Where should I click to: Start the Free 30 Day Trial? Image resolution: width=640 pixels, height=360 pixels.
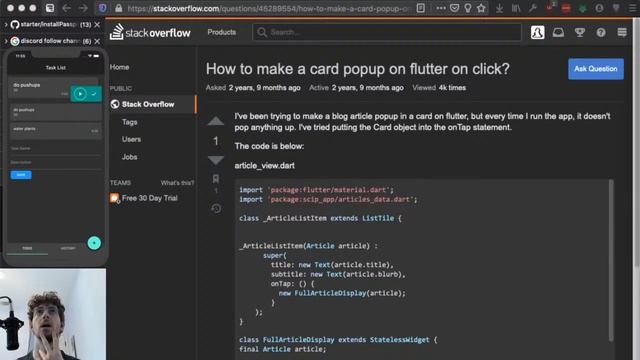[x=149, y=198]
